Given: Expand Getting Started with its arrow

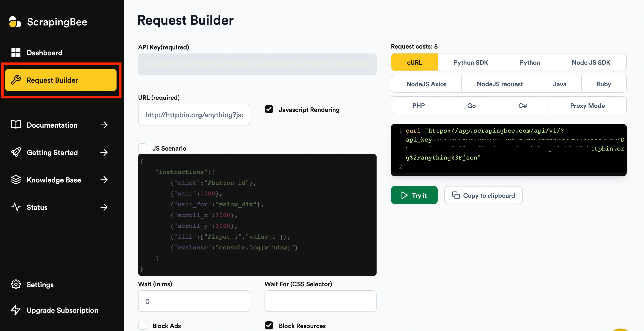Looking at the screenshot, I should point(104,152).
